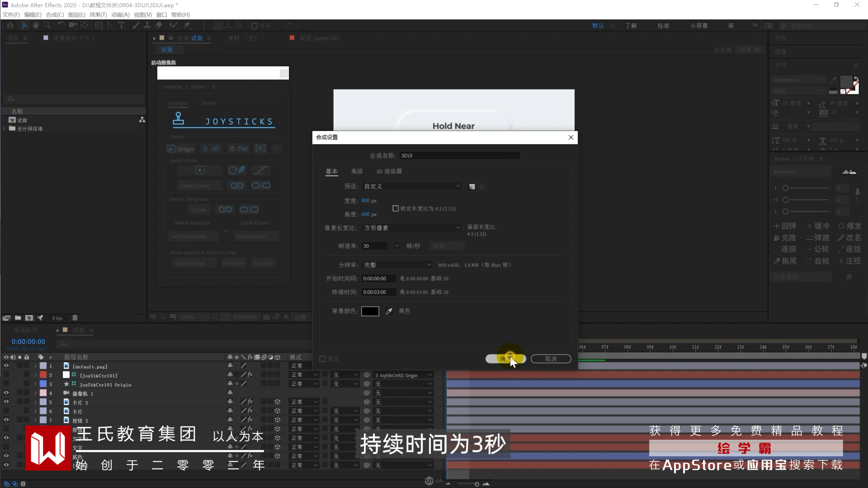Open the 预设 preset dropdown (自定义)
The height and width of the screenshot is (488, 868).
(411, 187)
